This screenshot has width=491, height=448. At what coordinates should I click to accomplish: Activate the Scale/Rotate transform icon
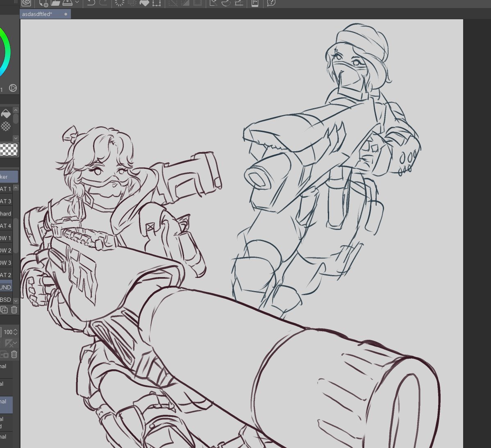point(156,3)
